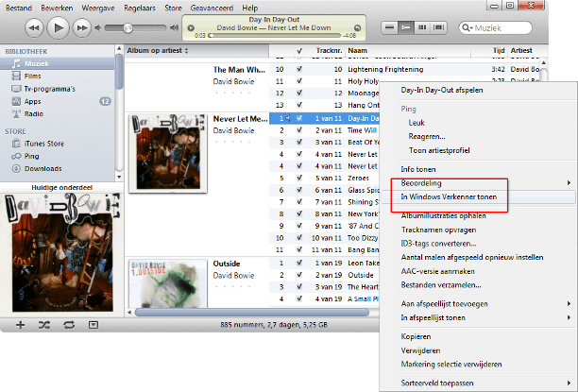Click the add playlist plus button
The image size is (578, 392).
(x=20, y=325)
